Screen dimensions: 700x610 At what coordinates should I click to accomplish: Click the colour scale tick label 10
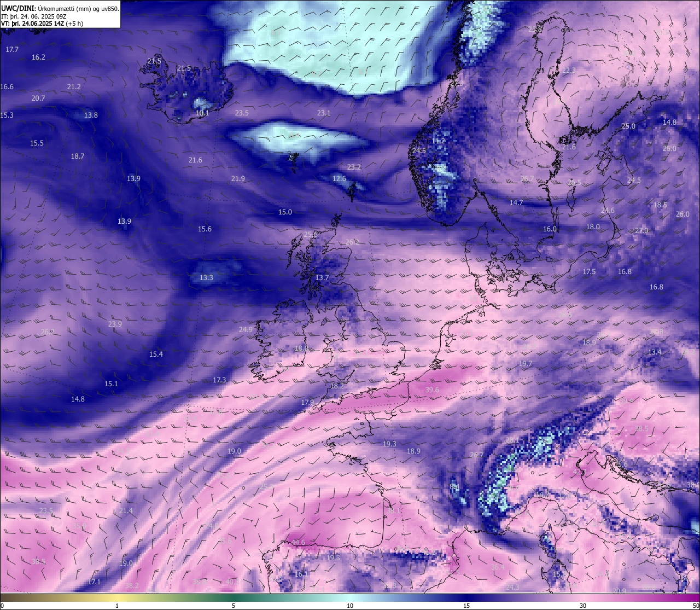click(350, 606)
